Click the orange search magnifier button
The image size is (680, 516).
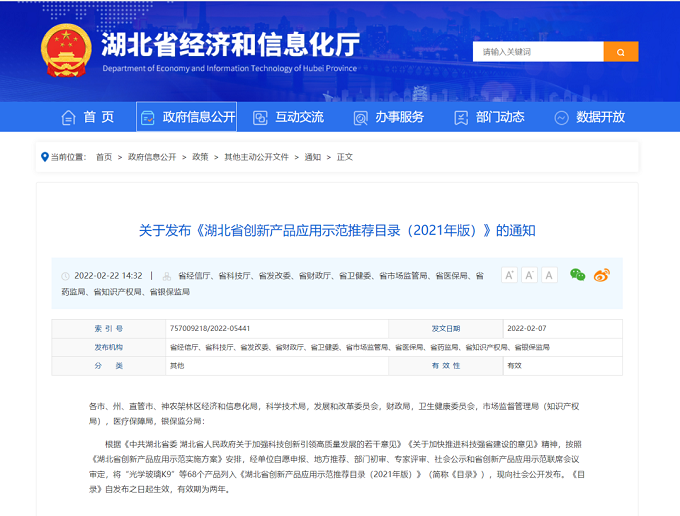click(621, 52)
